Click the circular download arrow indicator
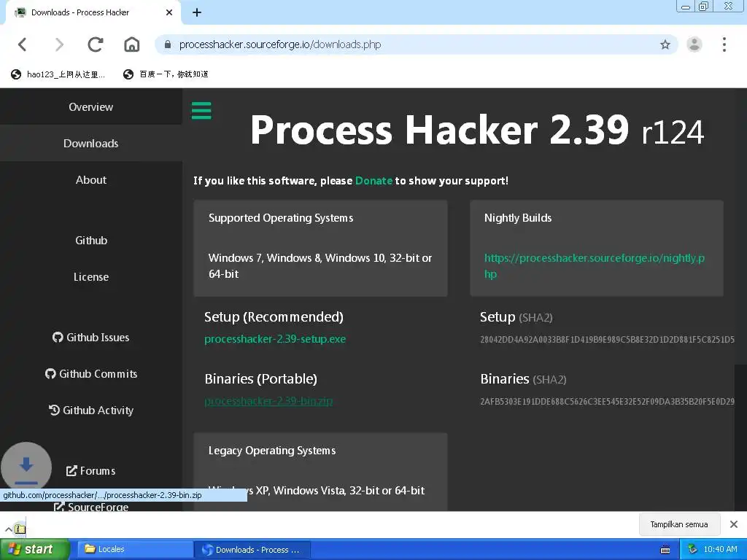This screenshot has height=560, width=747. 26,467
